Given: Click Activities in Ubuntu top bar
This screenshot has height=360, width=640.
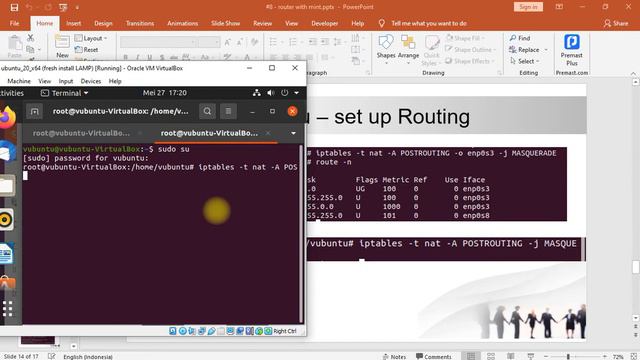Looking at the screenshot, I should tap(12, 93).
